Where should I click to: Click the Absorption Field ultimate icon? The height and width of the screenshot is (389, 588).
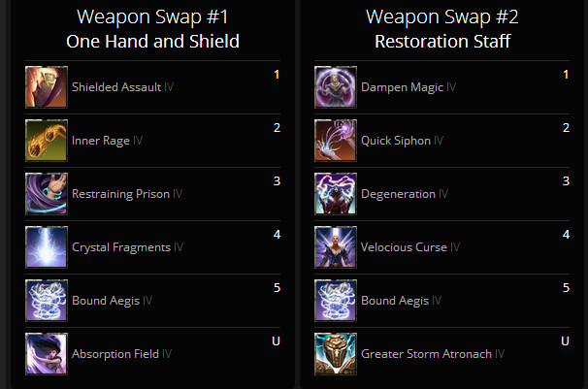pyautogui.click(x=47, y=354)
